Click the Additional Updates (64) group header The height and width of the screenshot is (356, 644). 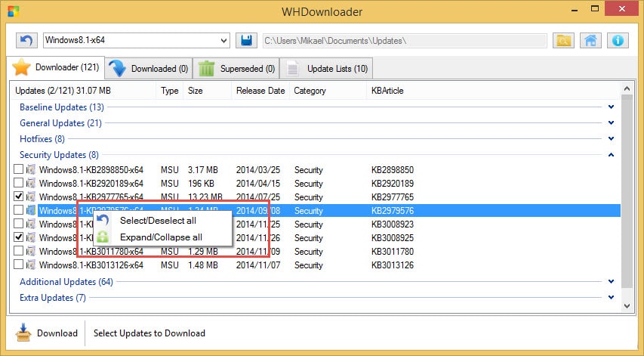click(66, 282)
